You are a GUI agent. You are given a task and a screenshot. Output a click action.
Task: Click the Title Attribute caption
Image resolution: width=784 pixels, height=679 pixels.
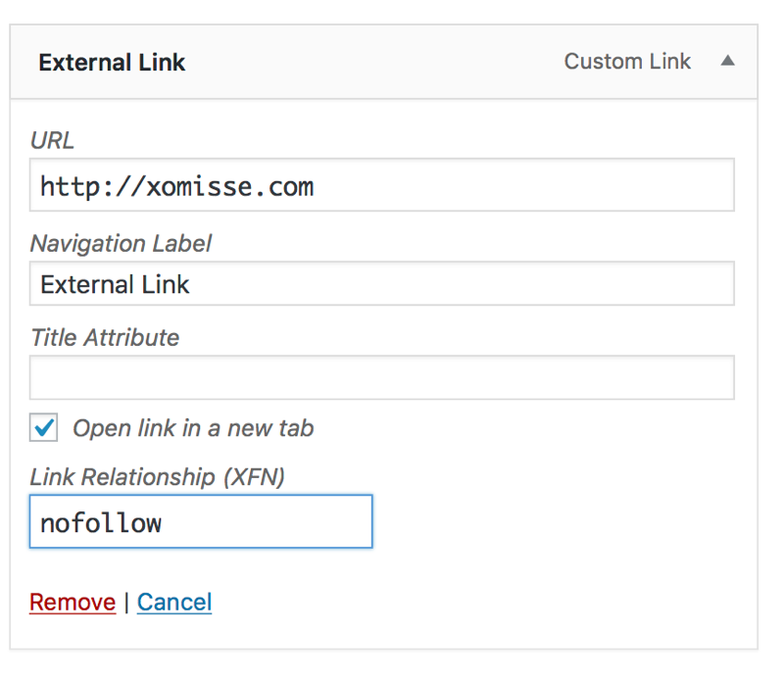tap(105, 337)
